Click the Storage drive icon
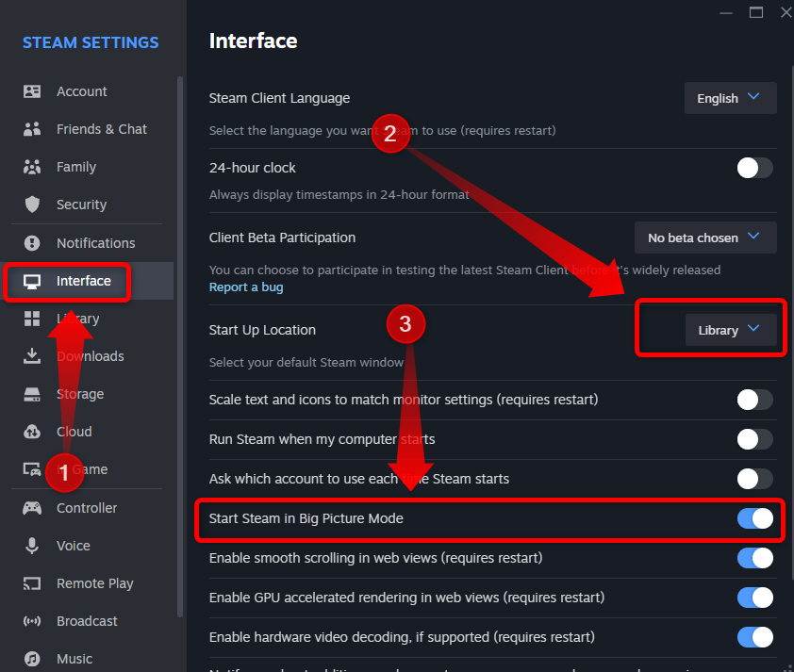This screenshot has height=672, width=794. pos(32,394)
